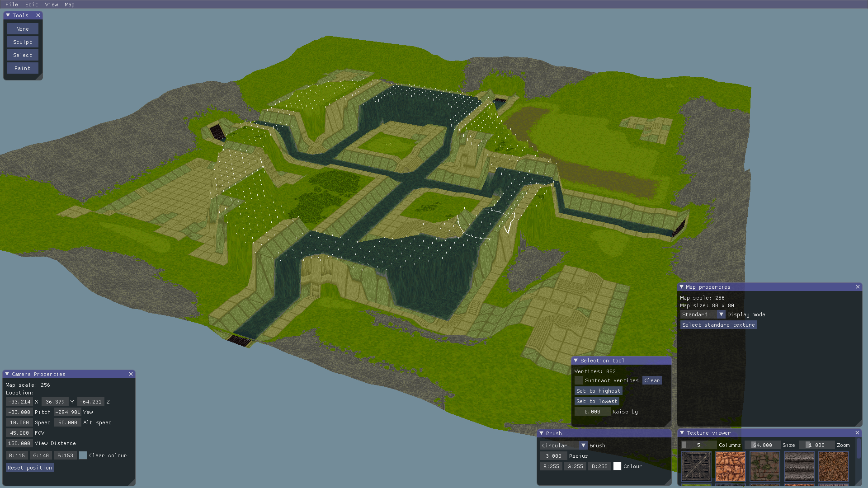Click the Map menu
The width and height of the screenshot is (868, 488).
click(x=69, y=5)
